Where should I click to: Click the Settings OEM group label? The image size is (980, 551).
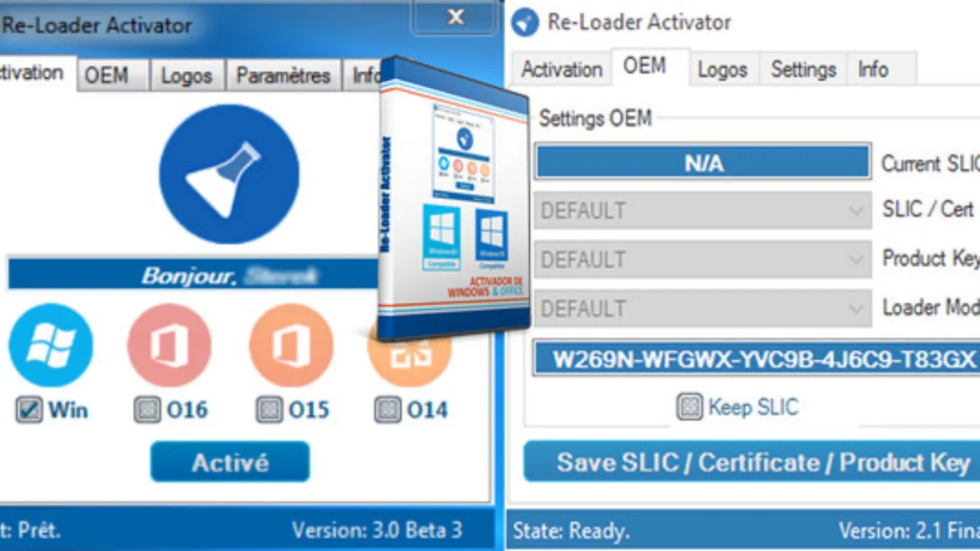(x=595, y=119)
